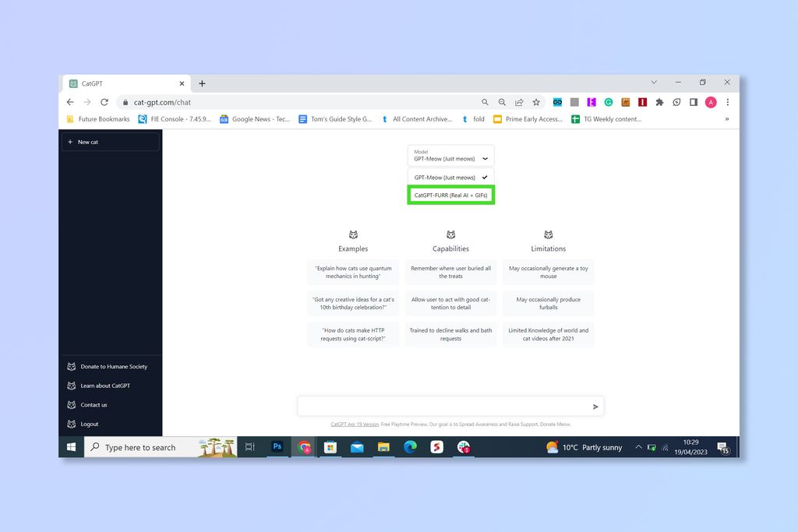Open the Chrome three-dot menu
The height and width of the screenshot is (532, 798).
[x=727, y=102]
